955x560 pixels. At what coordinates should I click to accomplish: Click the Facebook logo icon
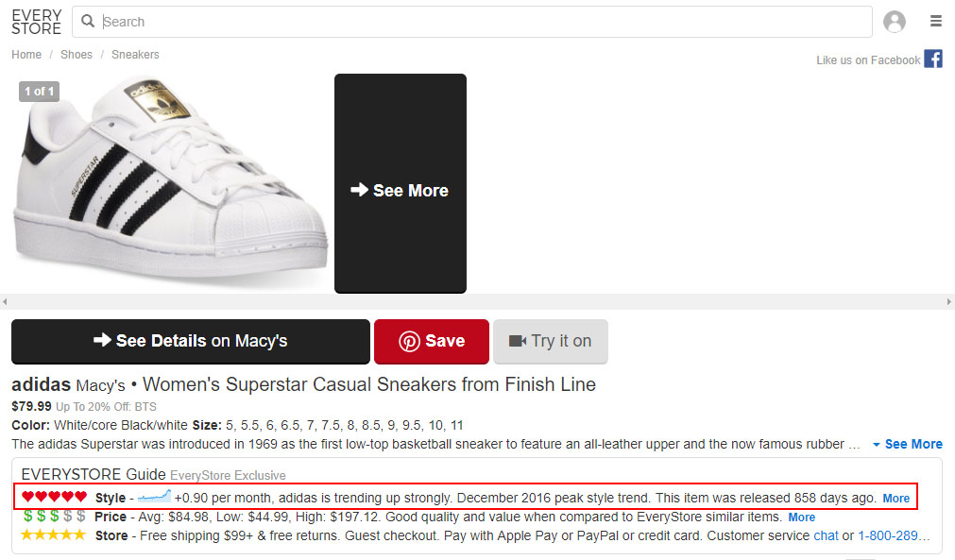point(933,59)
